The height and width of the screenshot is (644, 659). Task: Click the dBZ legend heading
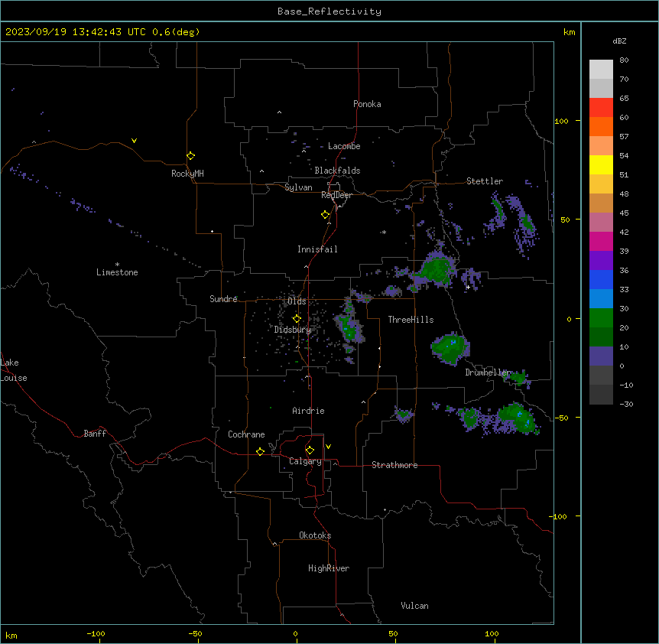[619, 41]
